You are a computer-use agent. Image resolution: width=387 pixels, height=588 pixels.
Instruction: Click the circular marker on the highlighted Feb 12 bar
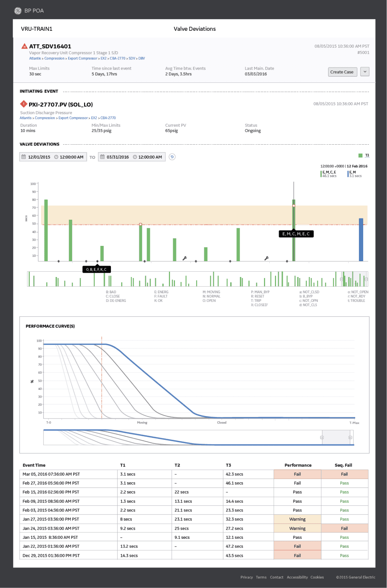point(294,206)
